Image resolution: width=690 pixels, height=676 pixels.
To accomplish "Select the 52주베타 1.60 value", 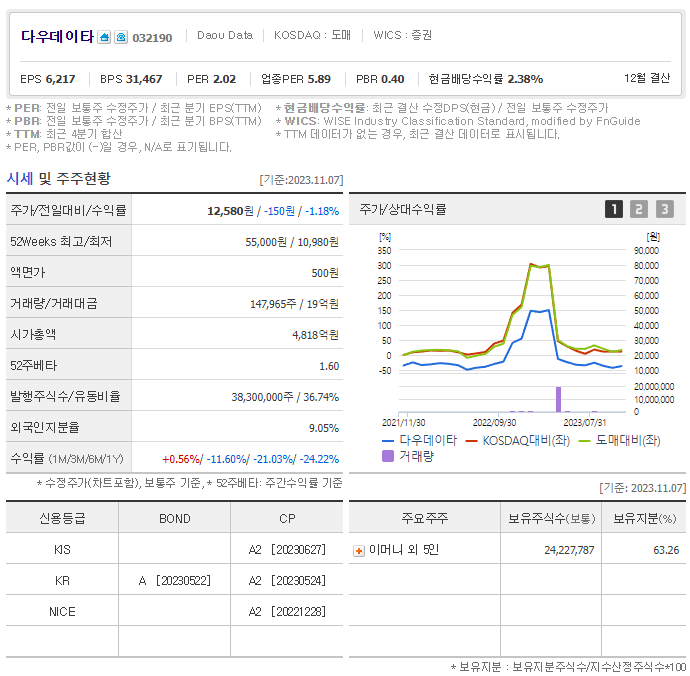I will pos(329,366).
